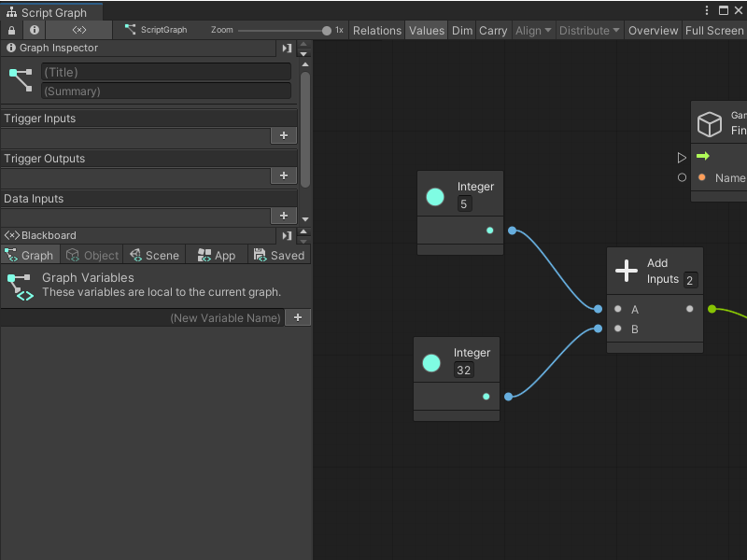Open the Align dropdown
747x560 pixels.
[x=532, y=30]
